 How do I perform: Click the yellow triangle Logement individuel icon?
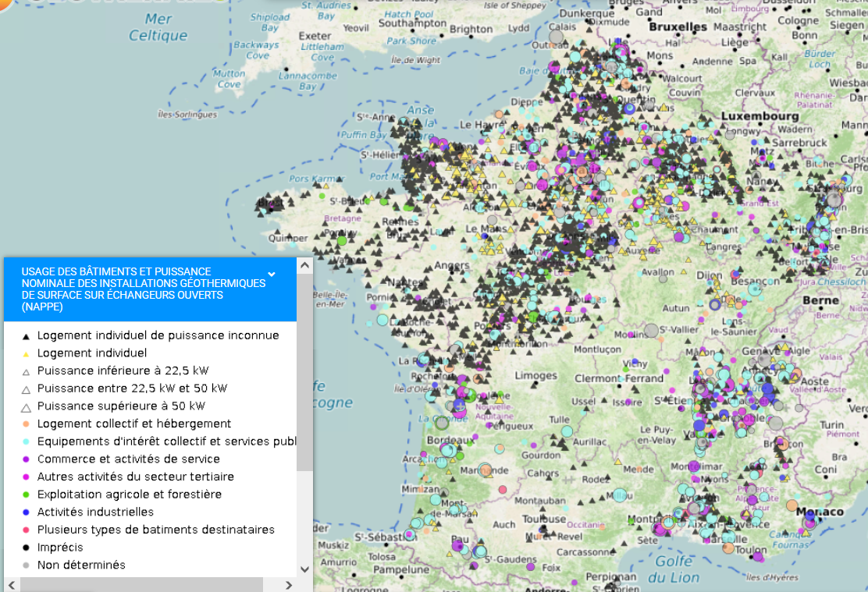(26, 354)
